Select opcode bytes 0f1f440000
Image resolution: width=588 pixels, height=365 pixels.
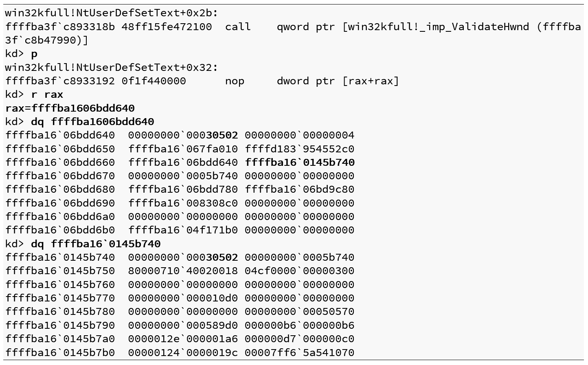[x=154, y=81]
